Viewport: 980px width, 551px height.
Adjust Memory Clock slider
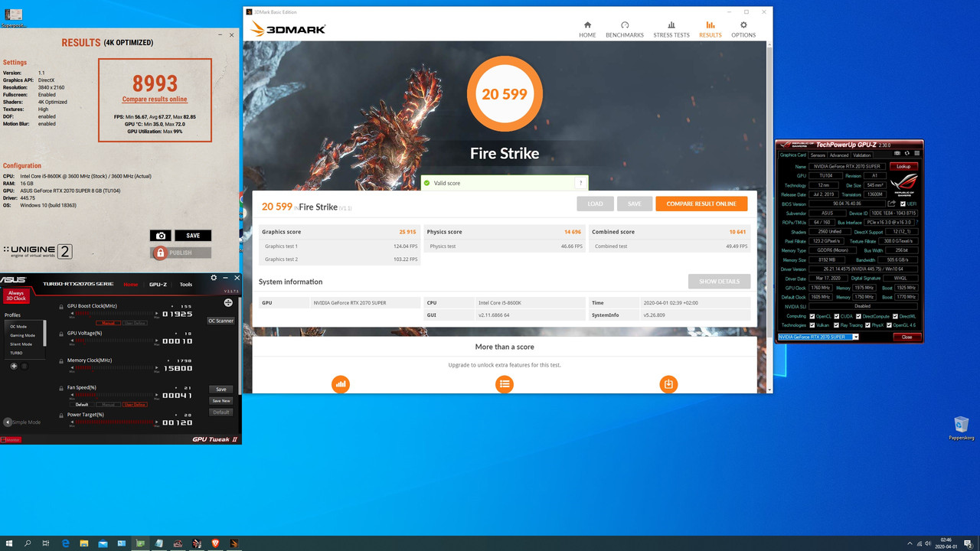pyautogui.click(x=114, y=368)
